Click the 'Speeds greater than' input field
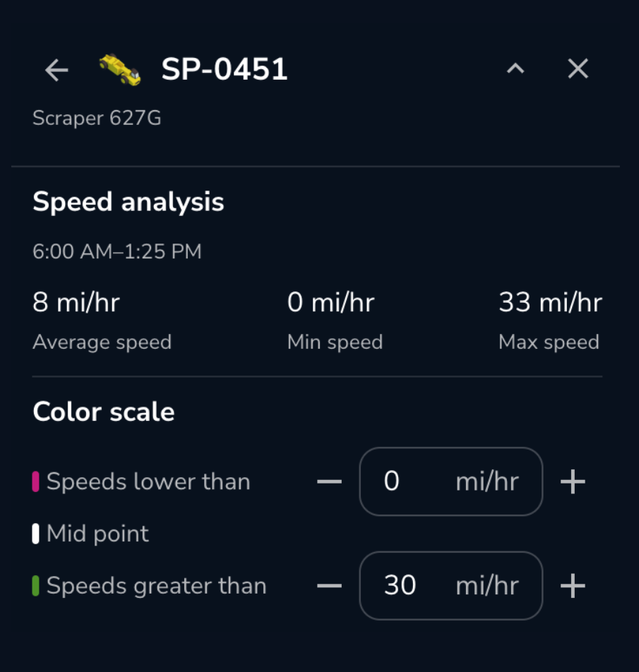639x672 pixels. click(x=450, y=586)
